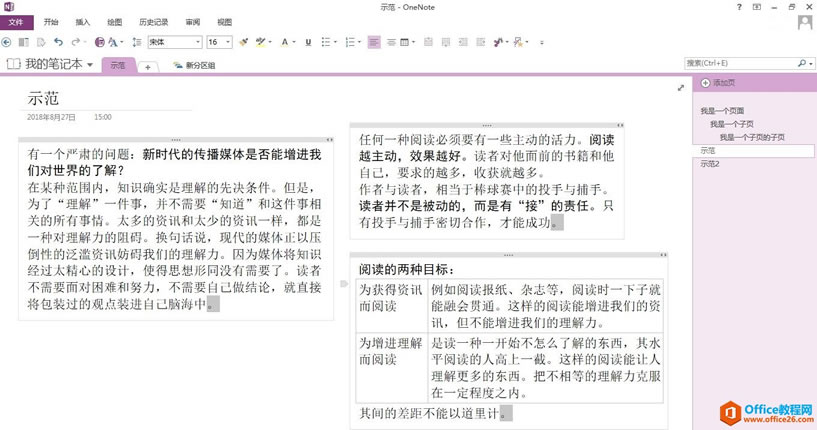Open the quick access toolbar customize arrow

point(542,42)
